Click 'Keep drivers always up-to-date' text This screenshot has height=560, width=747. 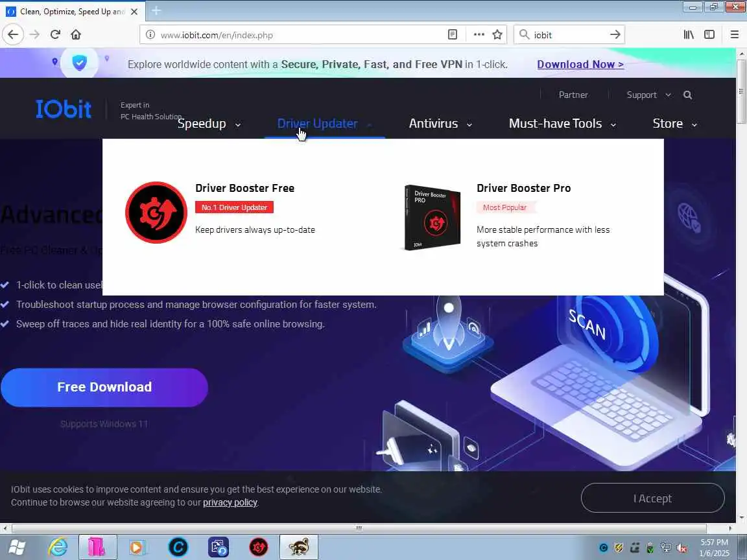click(255, 230)
